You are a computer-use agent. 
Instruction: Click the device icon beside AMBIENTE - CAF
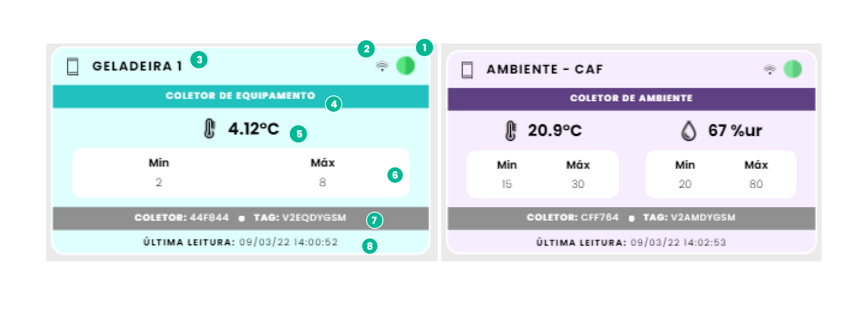(x=467, y=70)
